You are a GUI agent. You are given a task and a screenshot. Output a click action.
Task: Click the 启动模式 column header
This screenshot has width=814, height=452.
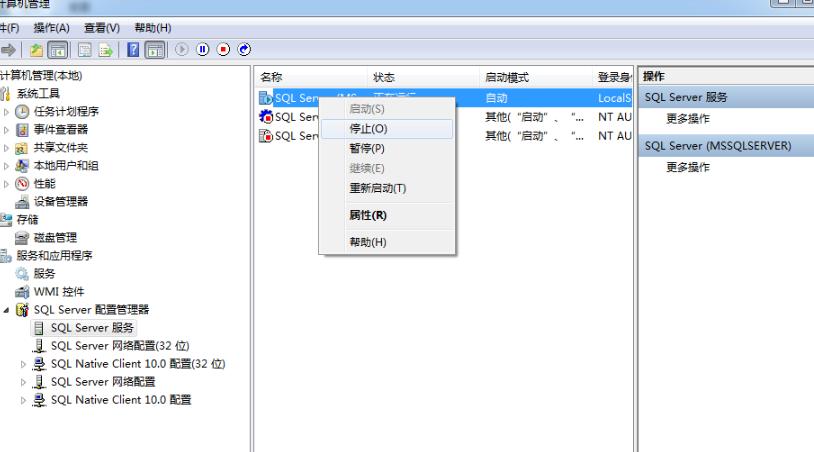point(506,77)
